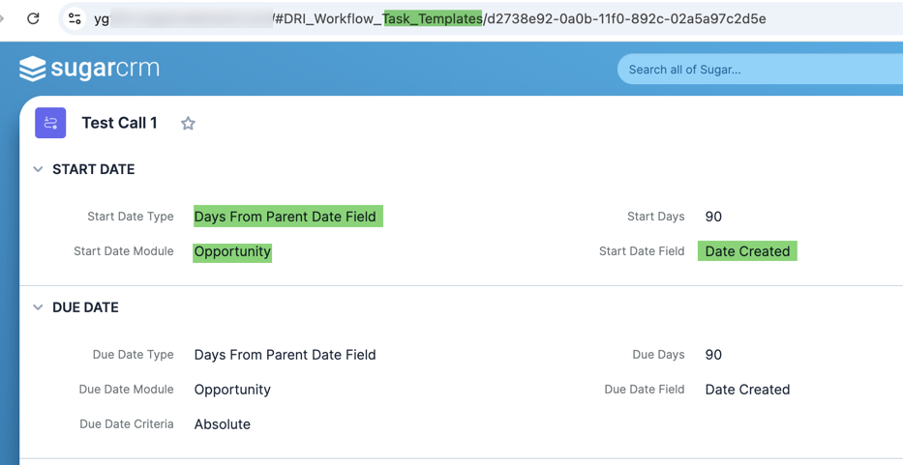Click Due Date Criteria value Absolute

point(222,424)
